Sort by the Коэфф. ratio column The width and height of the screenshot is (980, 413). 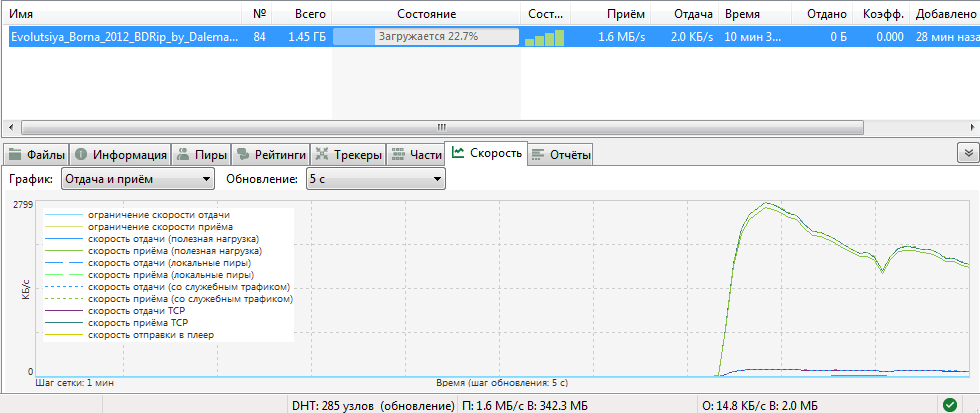(881, 14)
